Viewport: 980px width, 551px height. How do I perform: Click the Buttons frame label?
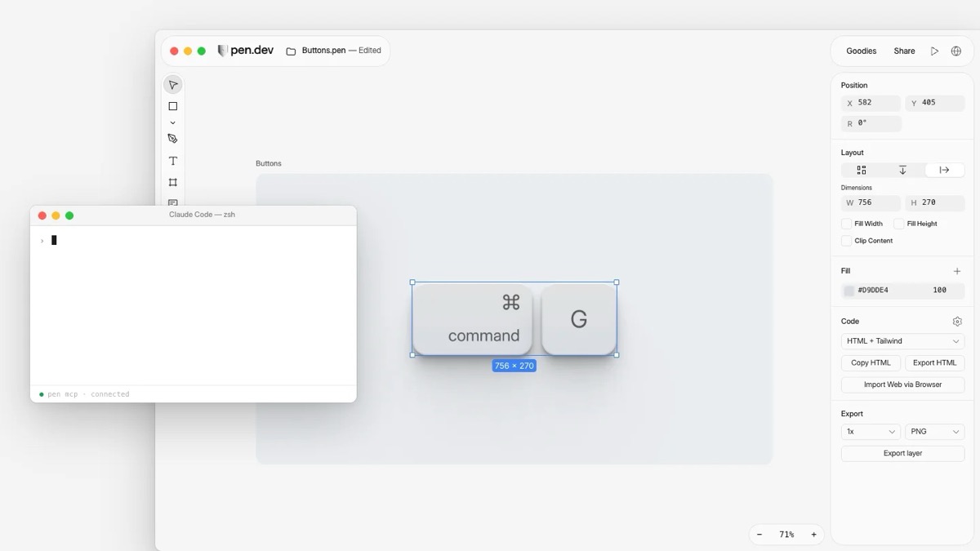point(268,163)
